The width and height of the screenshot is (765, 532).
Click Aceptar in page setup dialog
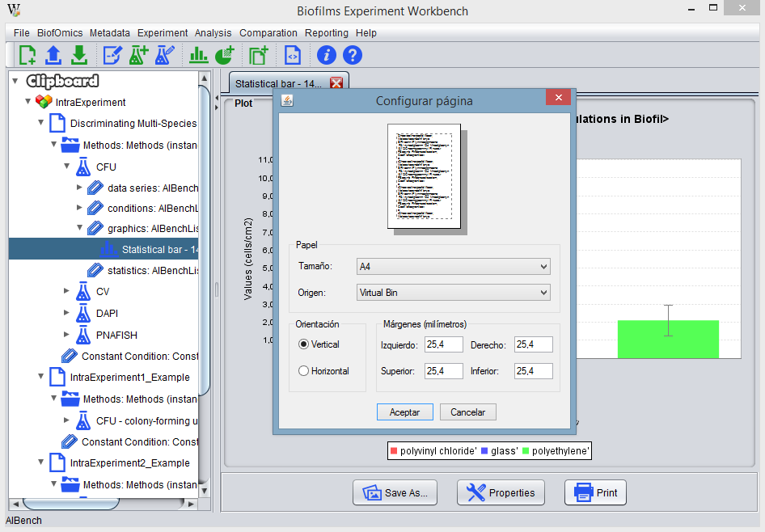(405, 412)
